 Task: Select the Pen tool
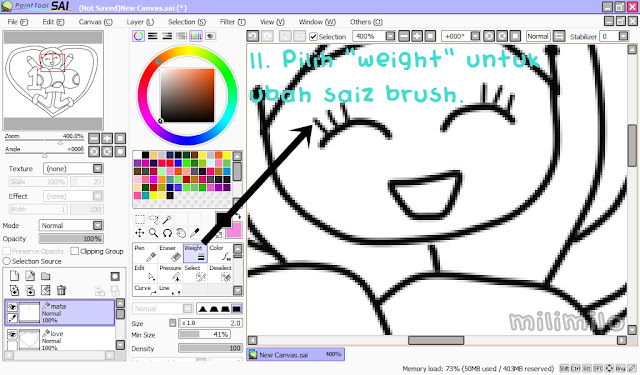145,253
